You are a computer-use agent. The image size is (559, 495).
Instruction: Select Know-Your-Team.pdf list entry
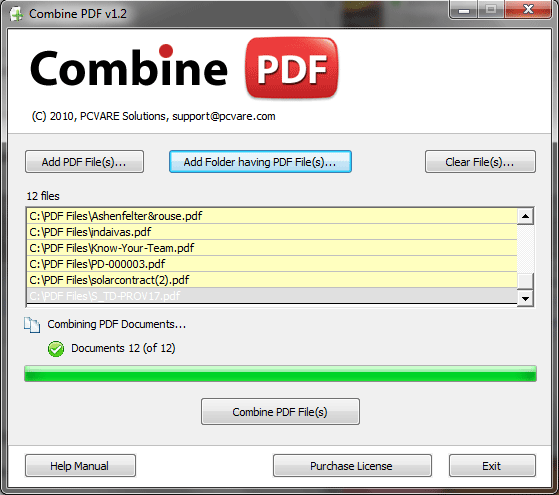click(x=272, y=248)
